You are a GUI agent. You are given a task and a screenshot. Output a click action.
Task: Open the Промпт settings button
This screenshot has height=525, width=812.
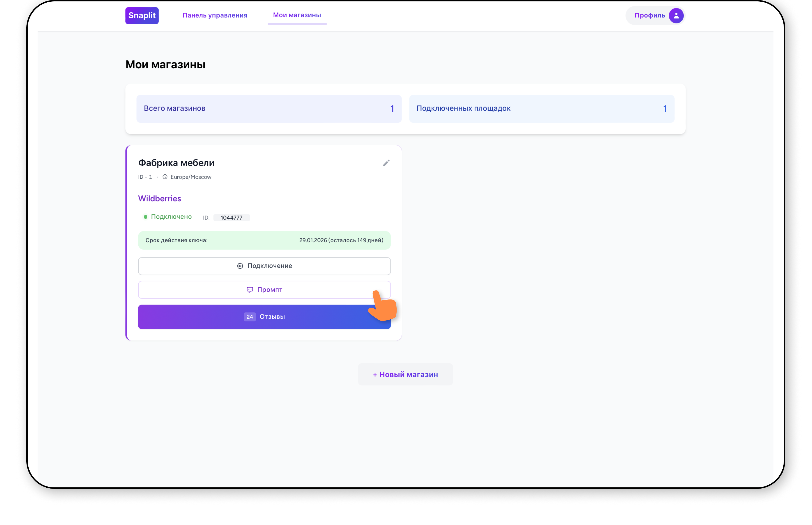(269, 290)
